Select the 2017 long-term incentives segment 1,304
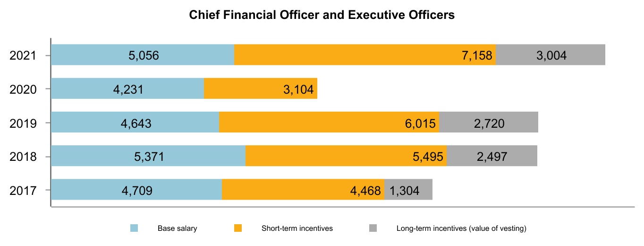This screenshot has height=246, width=644. 408,190
